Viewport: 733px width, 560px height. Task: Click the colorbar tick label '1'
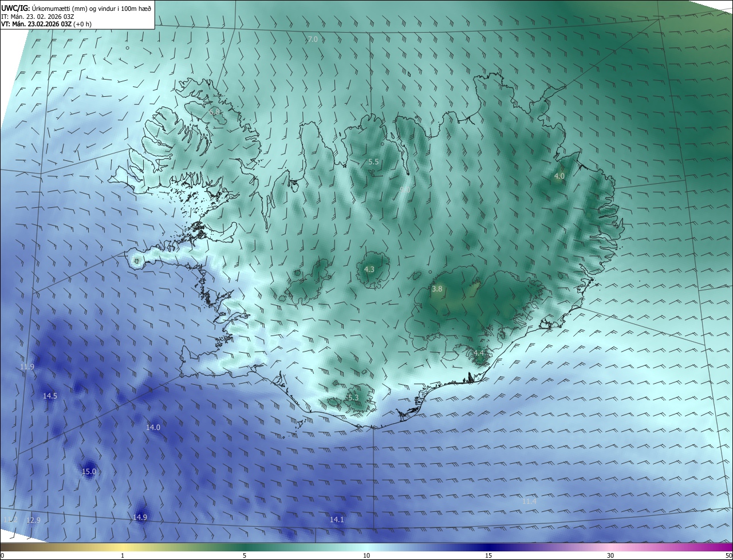[123, 555]
